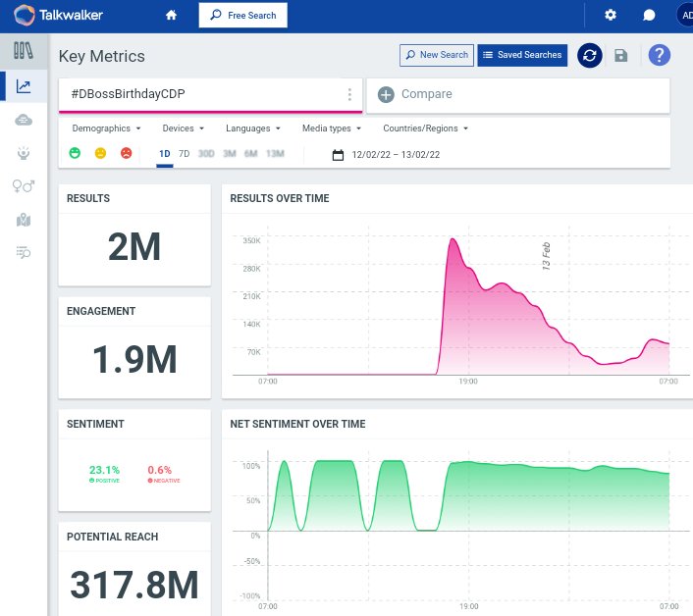This screenshot has height=616, width=693.
Task: Open the influencers sidebar icon
Action: pos(24,153)
